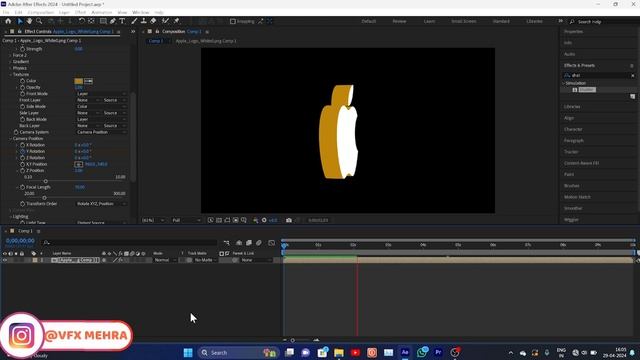
Task: Click the Effects & Presets search field
Action: (600, 76)
